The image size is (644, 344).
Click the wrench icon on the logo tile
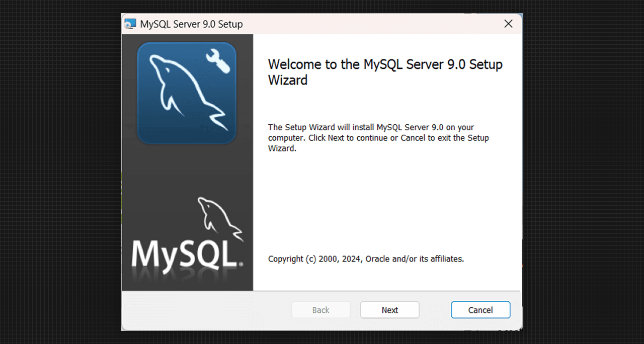coord(218,60)
